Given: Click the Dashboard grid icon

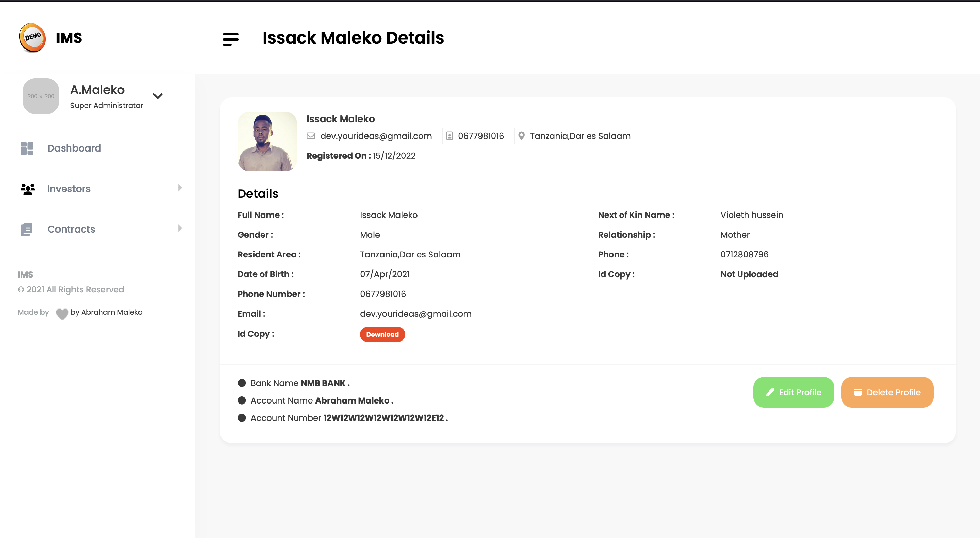Looking at the screenshot, I should click(x=27, y=148).
